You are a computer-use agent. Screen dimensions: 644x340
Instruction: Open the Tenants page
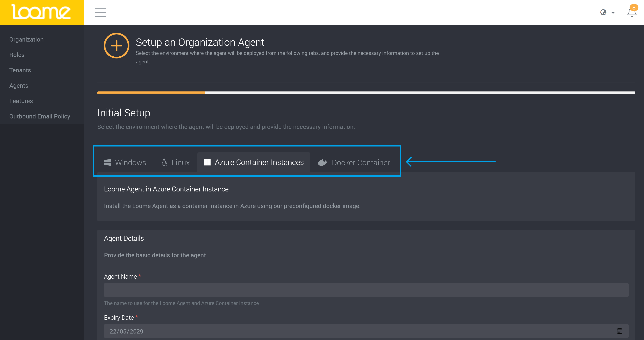coord(20,70)
